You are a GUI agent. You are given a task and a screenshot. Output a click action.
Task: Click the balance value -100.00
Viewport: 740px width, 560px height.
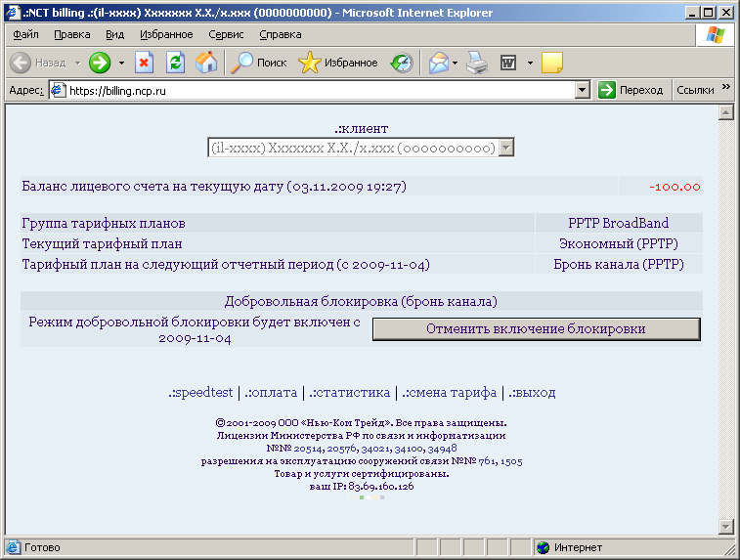click(675, 187)
